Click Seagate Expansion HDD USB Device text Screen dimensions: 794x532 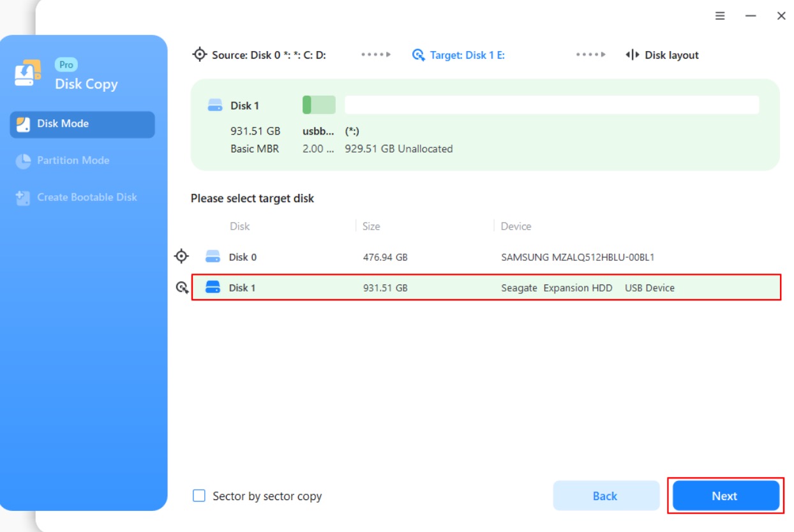588,288
